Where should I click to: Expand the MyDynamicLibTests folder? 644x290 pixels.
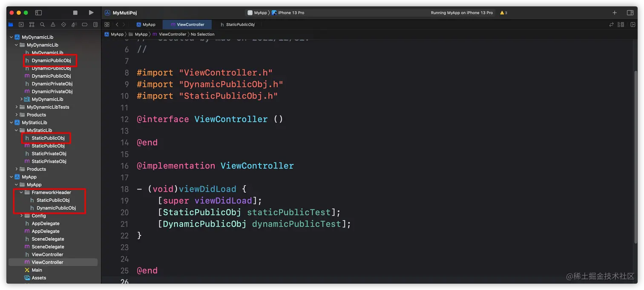17,107
